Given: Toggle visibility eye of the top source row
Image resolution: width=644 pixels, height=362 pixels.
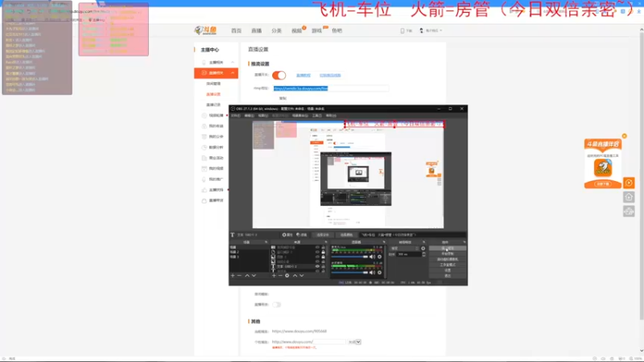Looking at the screenshot, I should click(x=317, y=247).
